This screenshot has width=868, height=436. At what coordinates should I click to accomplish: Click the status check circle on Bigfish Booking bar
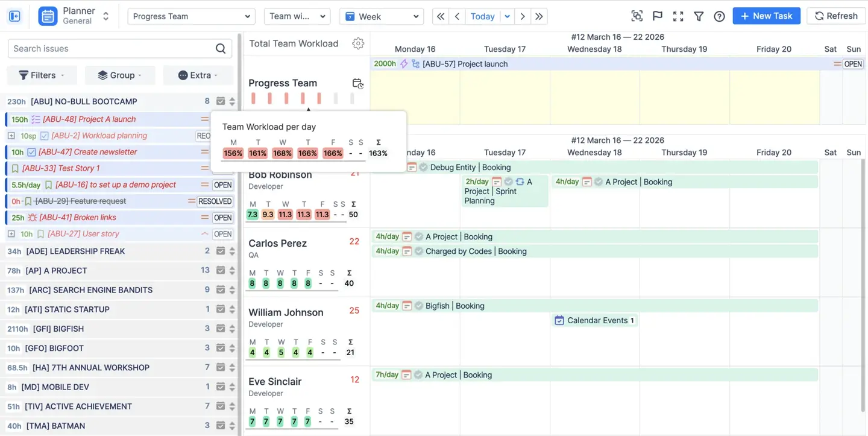(x=419, y=306)
